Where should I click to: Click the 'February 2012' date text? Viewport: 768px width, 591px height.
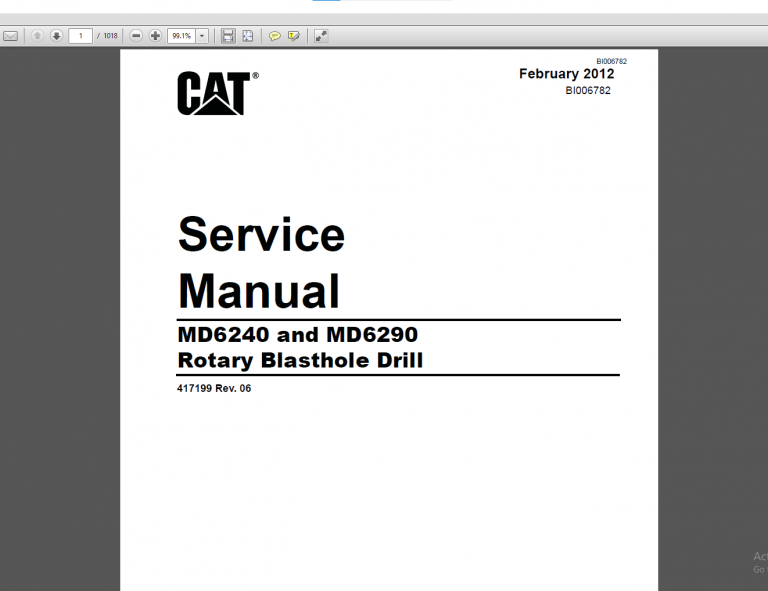pos(566,73)
